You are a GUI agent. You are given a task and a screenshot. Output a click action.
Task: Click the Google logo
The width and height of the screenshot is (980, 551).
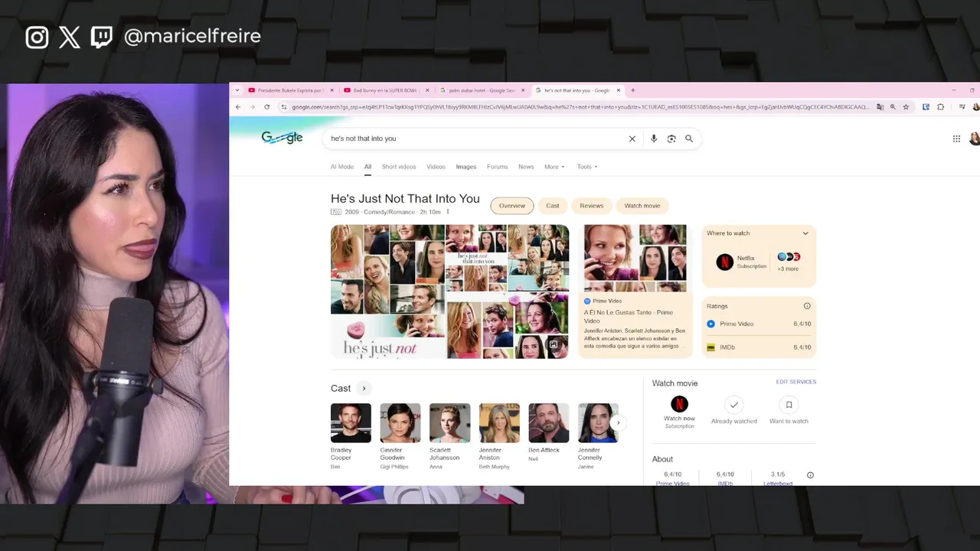[x=282, y=138]
